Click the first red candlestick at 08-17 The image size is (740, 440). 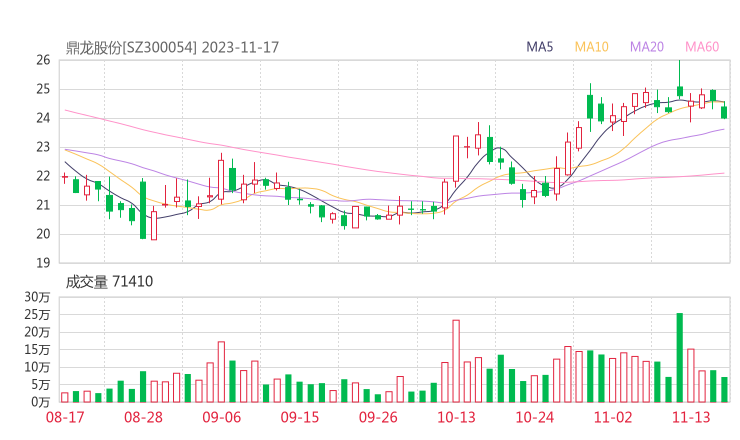point(65,177)
